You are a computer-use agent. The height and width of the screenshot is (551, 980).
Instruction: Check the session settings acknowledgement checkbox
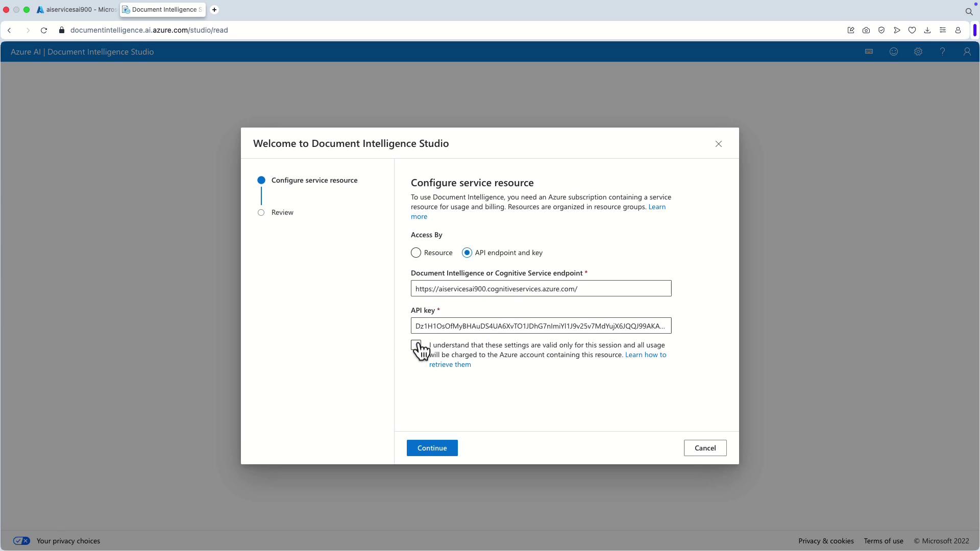[415, 345]
